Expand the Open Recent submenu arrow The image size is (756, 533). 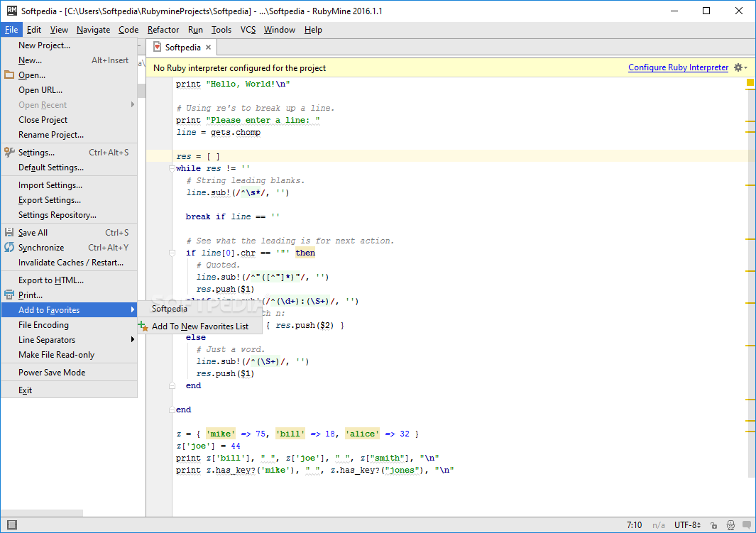[x=133, y=104]
